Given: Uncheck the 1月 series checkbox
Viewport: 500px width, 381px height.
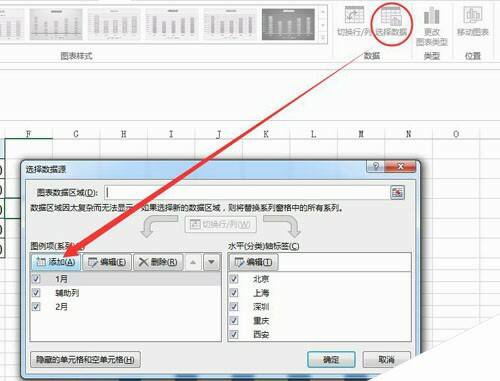Looking at the screenshot, I should click(x=36, y=279).
